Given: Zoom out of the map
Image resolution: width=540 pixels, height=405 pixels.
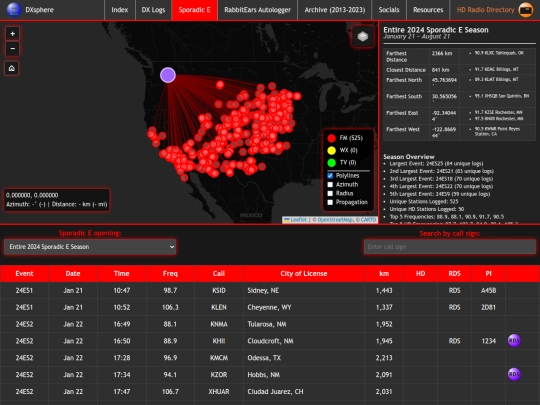Looking at the screenshot, I should [12, 49].
